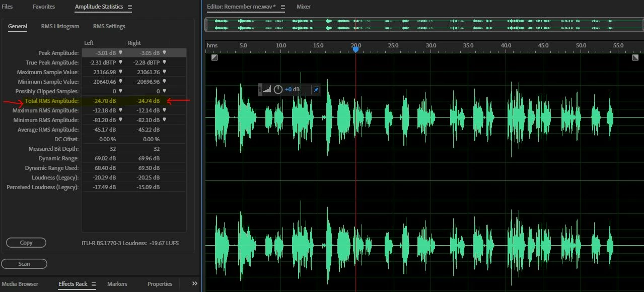Open the Media Browser tab

tap(21, 284)
